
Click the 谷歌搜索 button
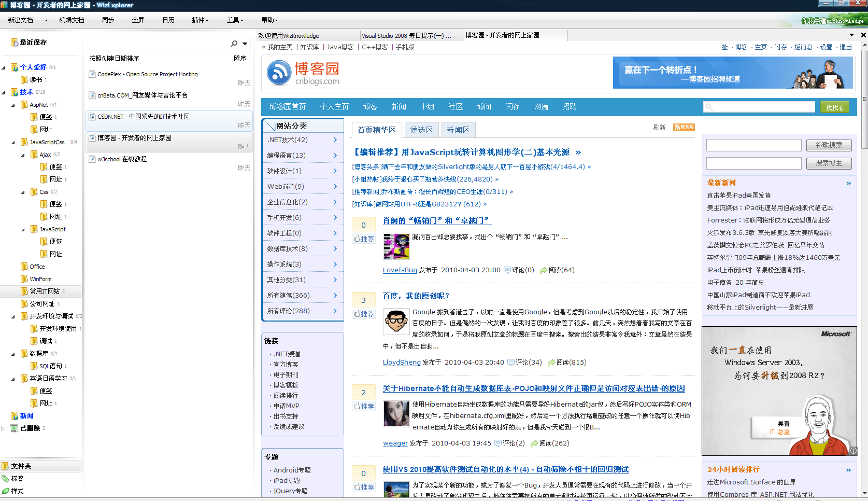[x=829, y=145]
